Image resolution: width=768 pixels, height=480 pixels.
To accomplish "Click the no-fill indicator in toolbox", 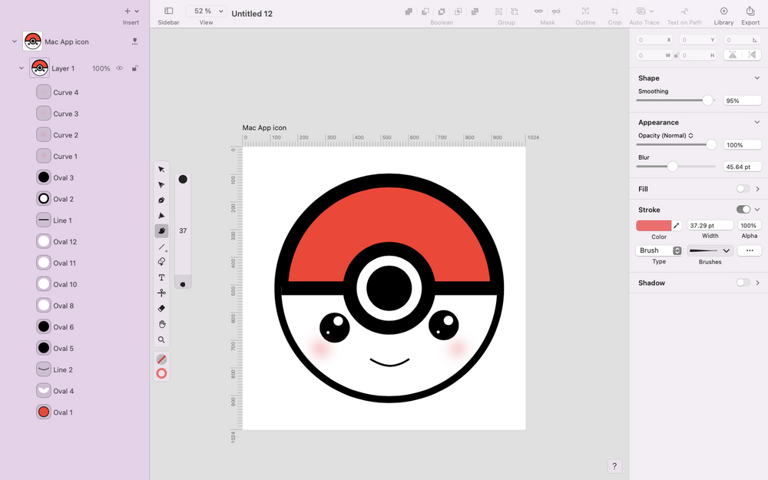I will [161, 360].
